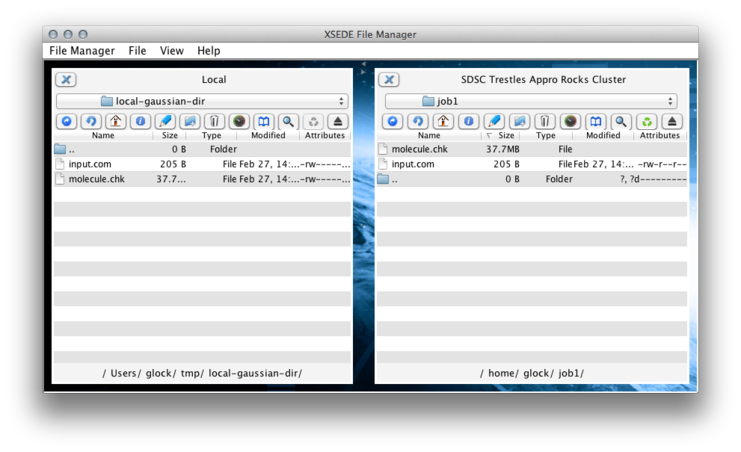Sort SDSC Trestles pane by Type column
The width and height of the screenshot is (741, 452).
click(x=545, y=135)
